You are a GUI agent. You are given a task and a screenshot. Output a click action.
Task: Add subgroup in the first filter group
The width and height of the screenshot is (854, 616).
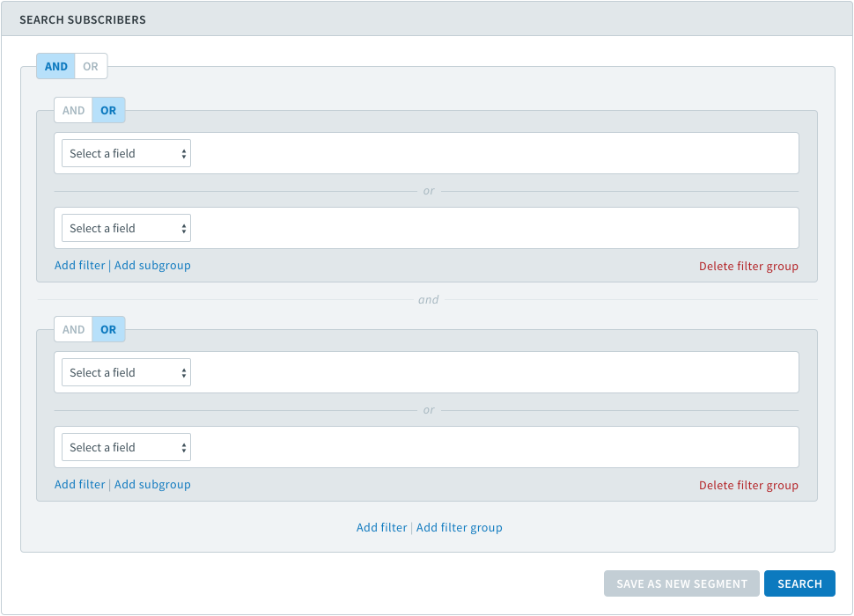pyautogui.click(x=152, y=266)
